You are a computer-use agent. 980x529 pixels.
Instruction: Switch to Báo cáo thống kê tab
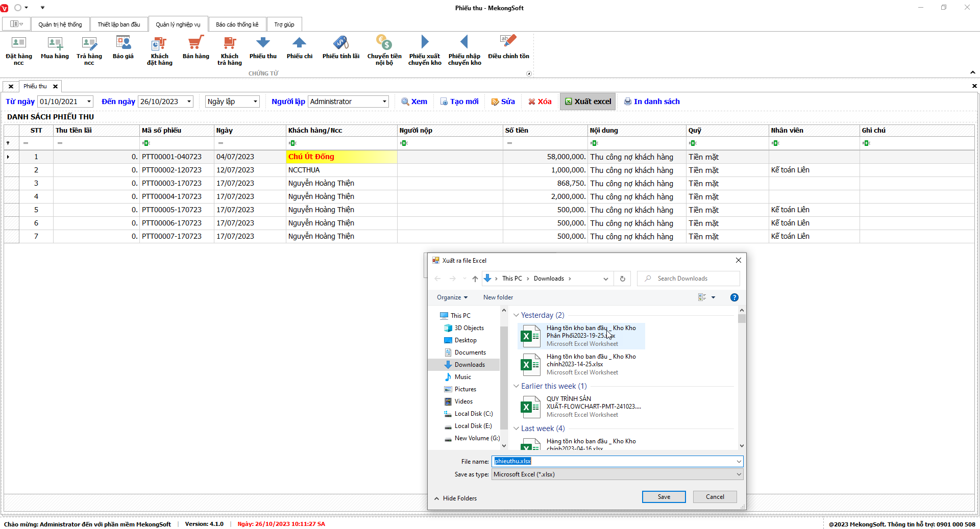point(237,24)
